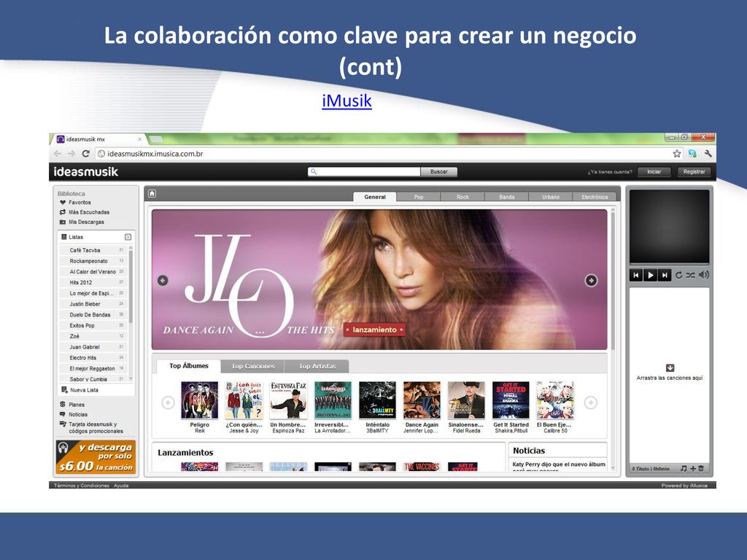Open the Peligro album by Reik
The image size is (747, 560).
click(x=200, y=400)
